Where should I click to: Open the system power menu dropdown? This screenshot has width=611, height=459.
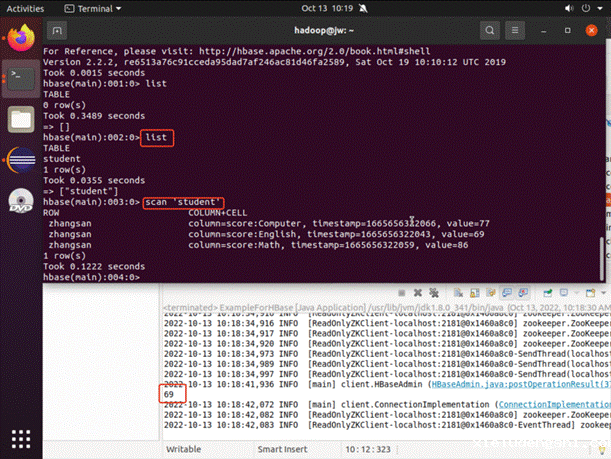(598, 7)
